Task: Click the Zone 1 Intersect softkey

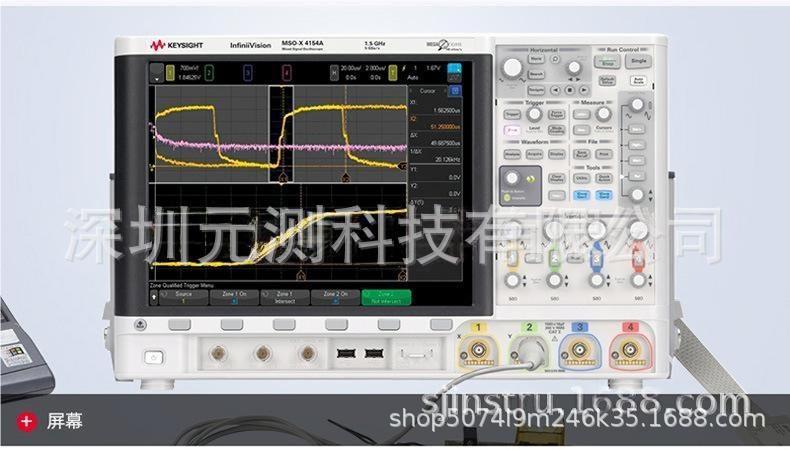Action: [285, 297]
